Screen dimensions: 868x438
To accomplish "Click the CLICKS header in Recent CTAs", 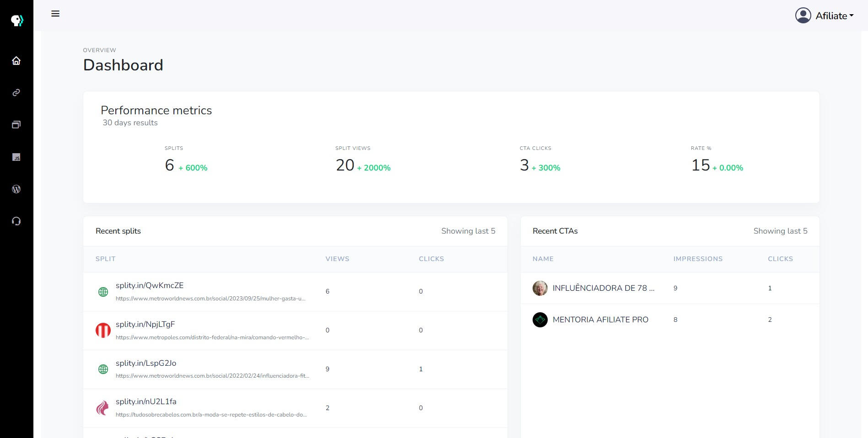I will click(x=781, y=259).
